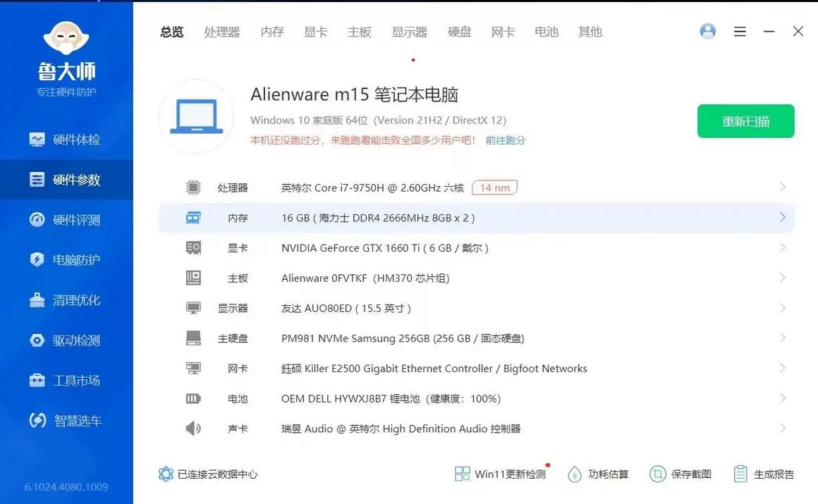Click 友达 AUO80ED display text
This screenshot has width=818, height=504.
346,308
